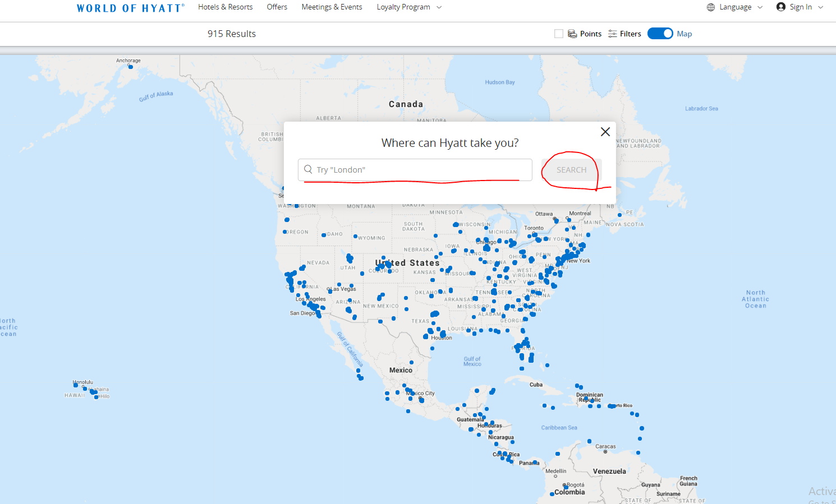This screenshot has height=504, width=836.
Task: Click the Points coins icon
Action: [572, 34]
